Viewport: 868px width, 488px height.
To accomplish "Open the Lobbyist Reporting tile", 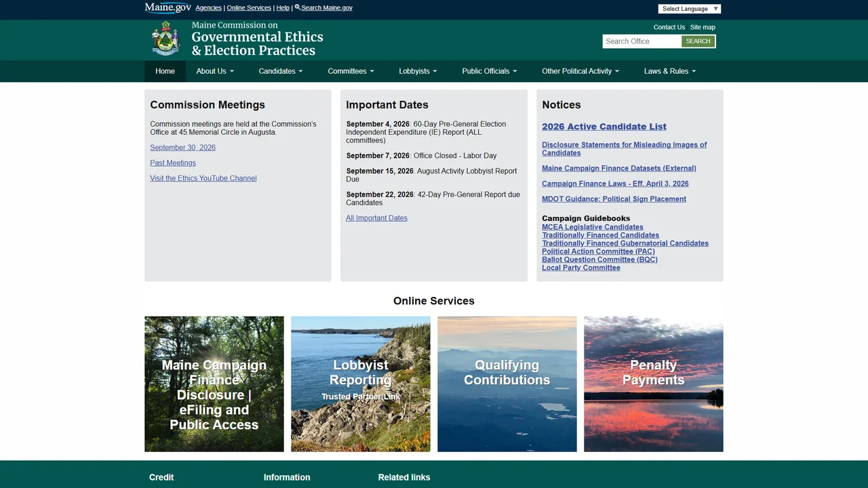I will coord(361,384).
